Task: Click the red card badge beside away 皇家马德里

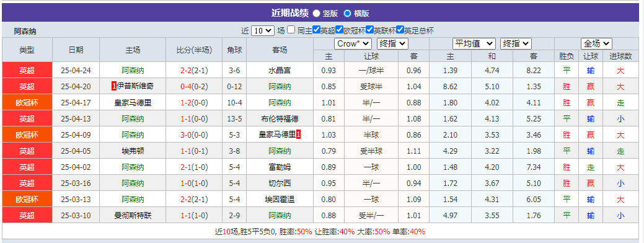Action: tap(299, 135)
